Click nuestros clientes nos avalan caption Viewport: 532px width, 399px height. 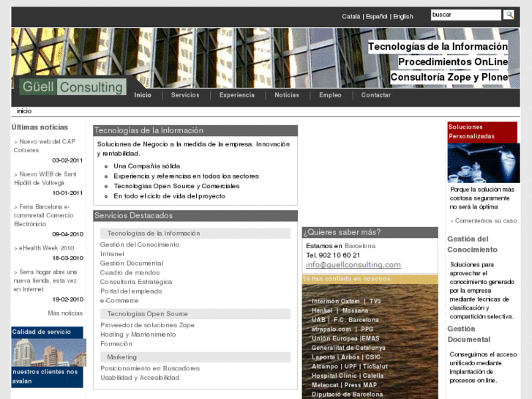47,376
